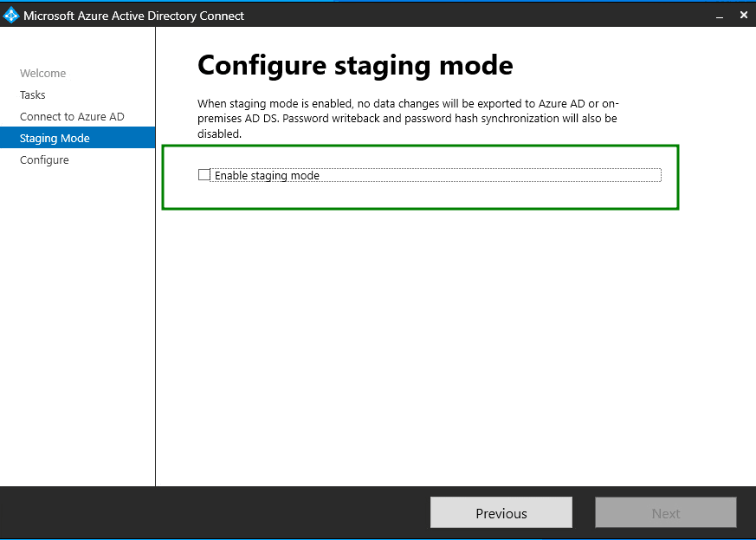Minimize the Azure AD Connect window

click(719, 16)
